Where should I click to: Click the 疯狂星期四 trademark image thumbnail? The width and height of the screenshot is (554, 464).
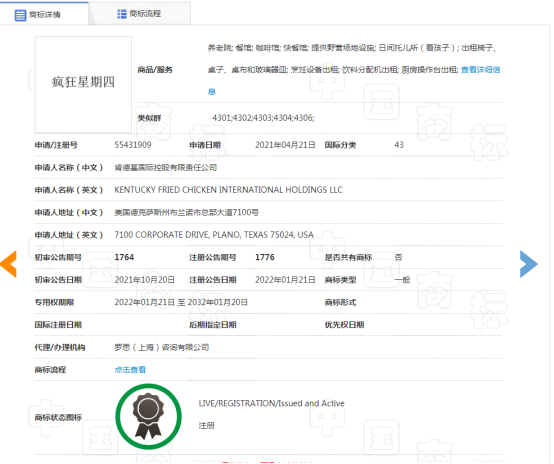pyautogui.click(x=83, y=85)
